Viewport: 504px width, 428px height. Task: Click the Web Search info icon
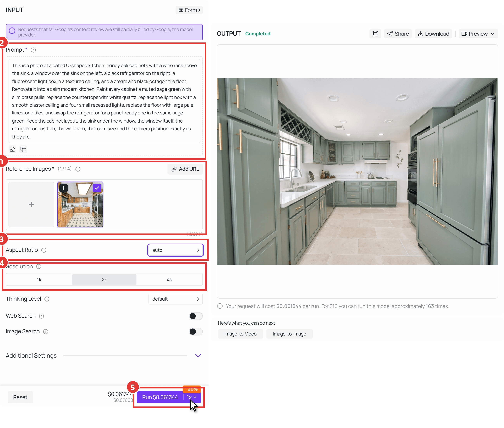[41, 316]
